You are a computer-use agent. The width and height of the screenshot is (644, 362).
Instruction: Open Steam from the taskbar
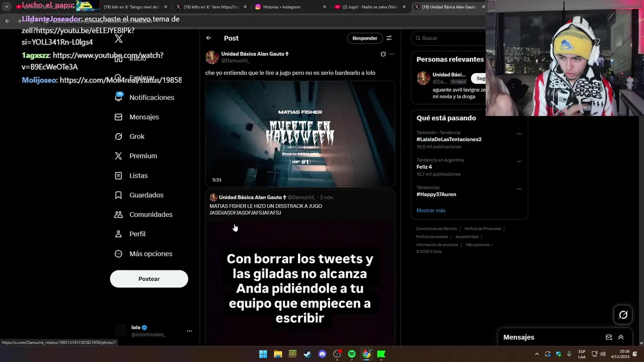307,354
